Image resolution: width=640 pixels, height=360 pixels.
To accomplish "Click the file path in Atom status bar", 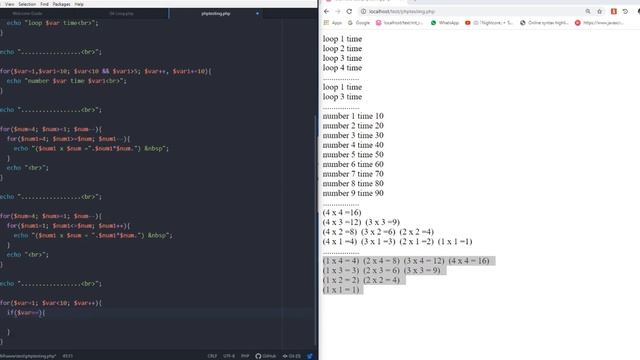I will [28, 356].
